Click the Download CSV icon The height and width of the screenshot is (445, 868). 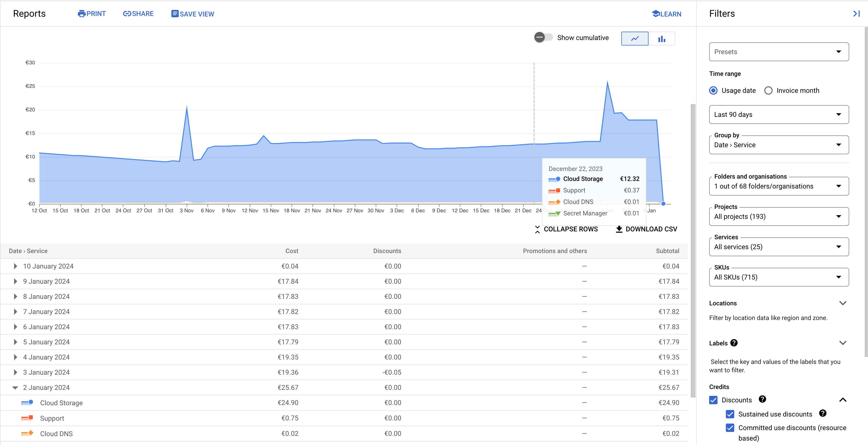tap(619, 229)
